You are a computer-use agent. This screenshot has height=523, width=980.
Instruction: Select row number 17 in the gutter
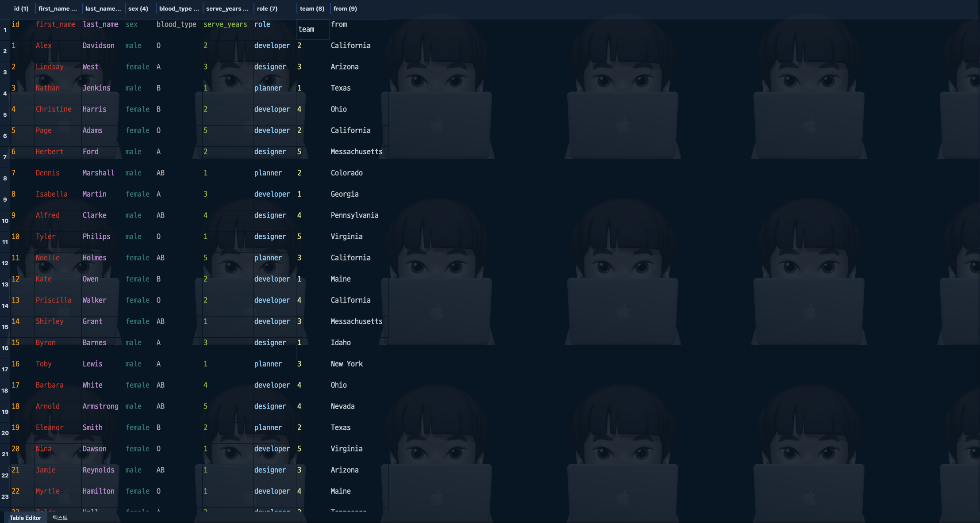click(x=5, y=369)
